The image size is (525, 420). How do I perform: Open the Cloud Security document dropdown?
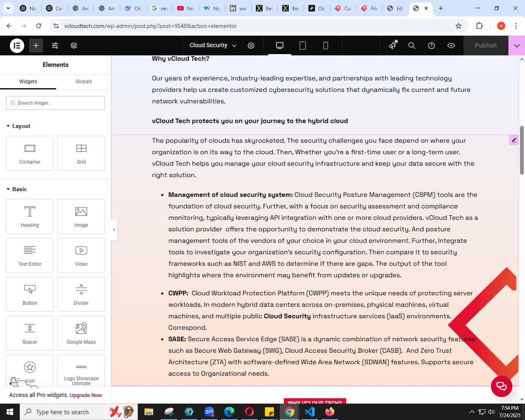[x=213, y=46]
